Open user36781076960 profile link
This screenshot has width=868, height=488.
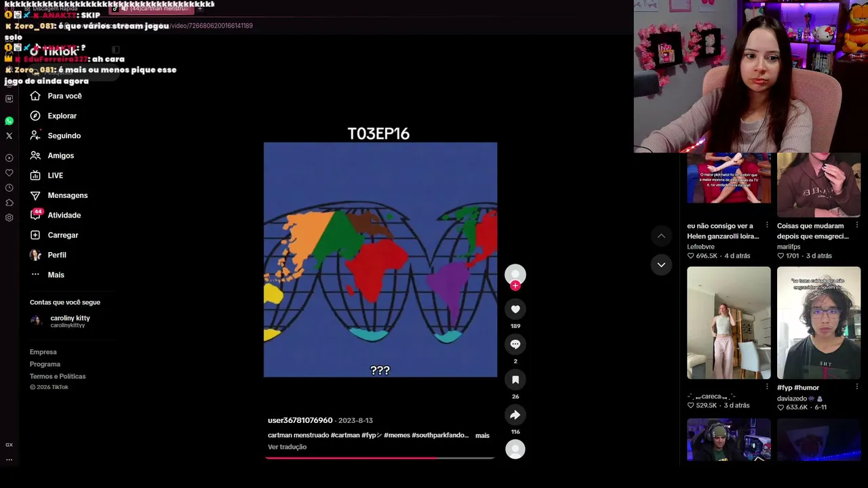coord(300,420)
